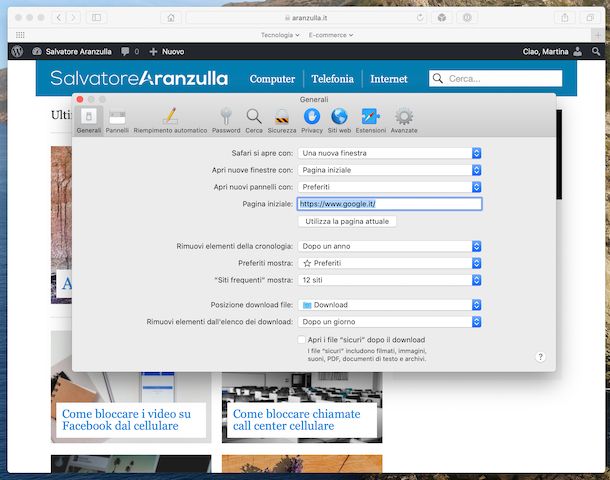Screen dimensions: 610x480
Task: Open the Sicurezza preferences tab
Action: [282, 121]
